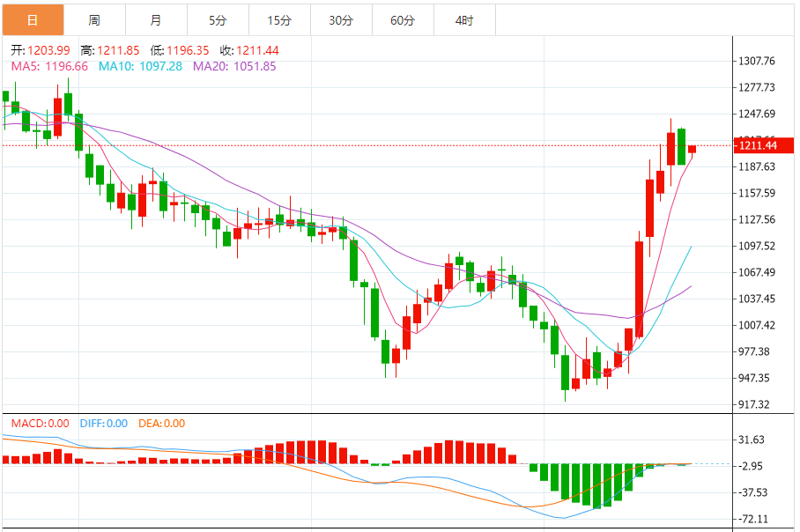
Task: Click the DIFF:0.00 indicator label
Action: pyautogui.click(x=104, y=424)
